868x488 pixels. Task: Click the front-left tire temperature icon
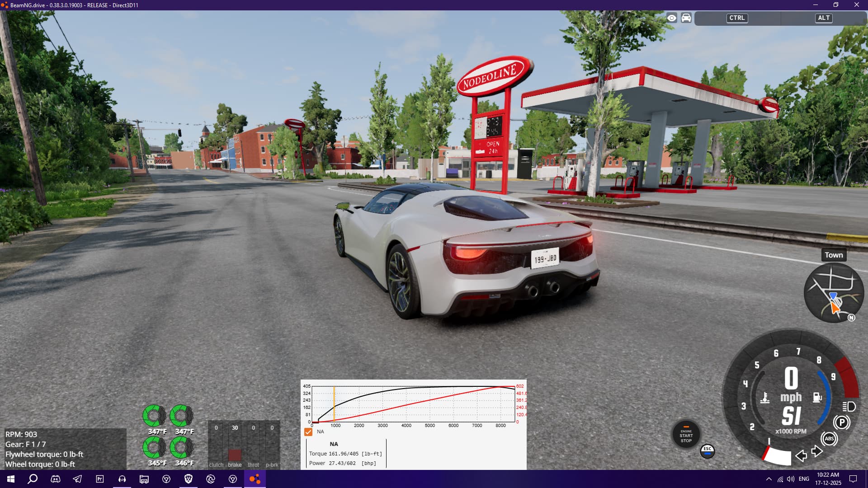pyautogui.click(x=154, y=415)
